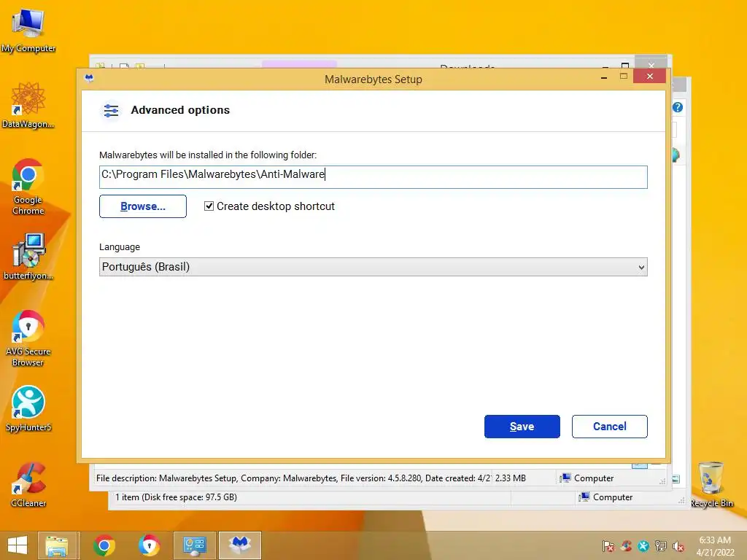This screenshot has height=560, width=747.
Task: Click the taskbar clock showing 6:33 AM
Action: pyautogui.click(x=715, y=546)
